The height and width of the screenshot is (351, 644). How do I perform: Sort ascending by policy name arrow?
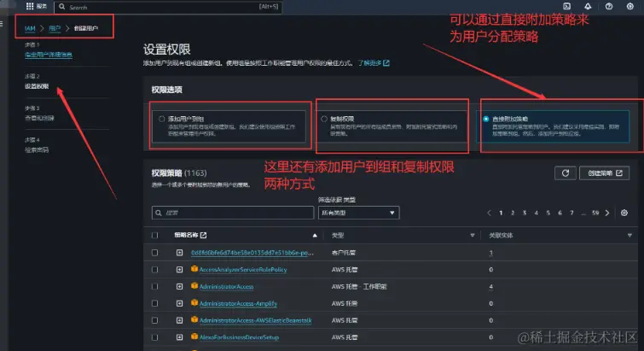315,236
